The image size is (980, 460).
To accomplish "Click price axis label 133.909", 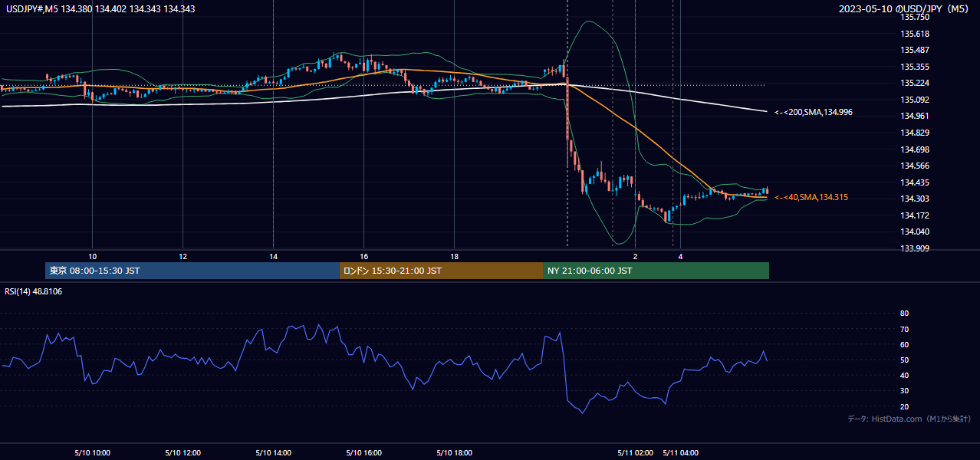I will point(914,248).
